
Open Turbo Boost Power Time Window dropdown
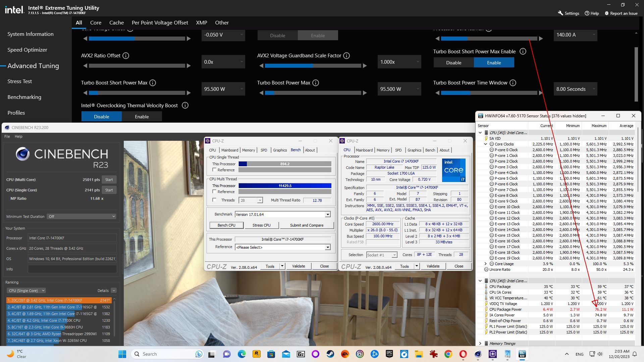[575, 89]
